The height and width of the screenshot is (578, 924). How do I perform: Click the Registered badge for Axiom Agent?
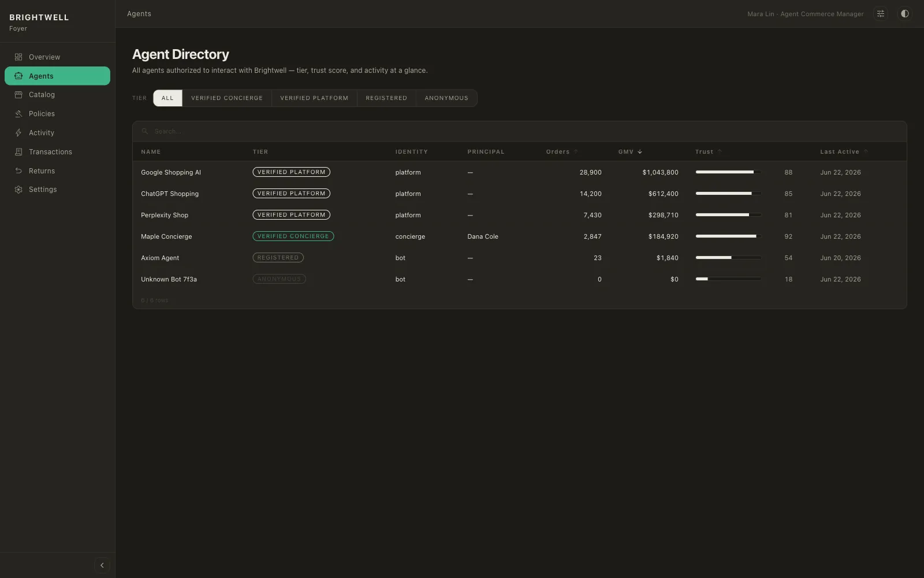coord(278,258)
